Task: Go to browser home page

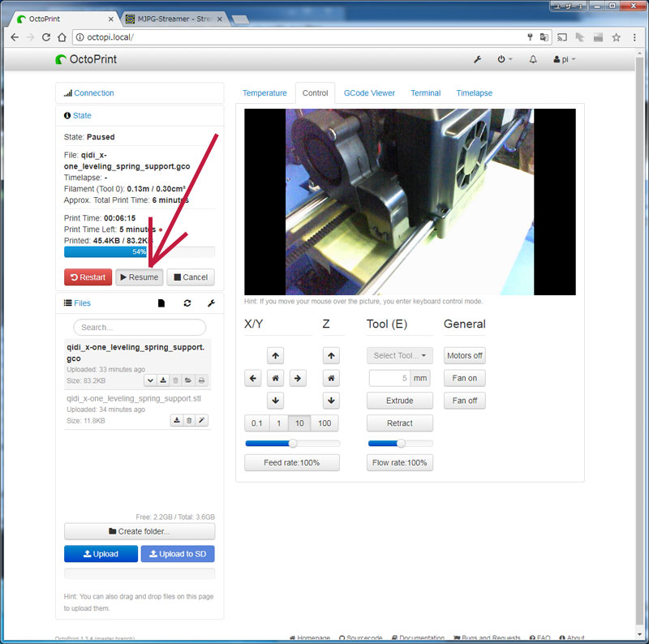Action: [62, 37]
